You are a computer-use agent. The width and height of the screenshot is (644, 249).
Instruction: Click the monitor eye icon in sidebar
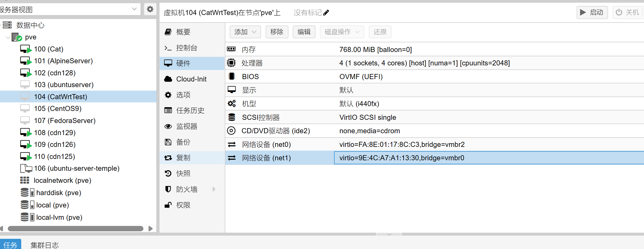click(168, 126)
